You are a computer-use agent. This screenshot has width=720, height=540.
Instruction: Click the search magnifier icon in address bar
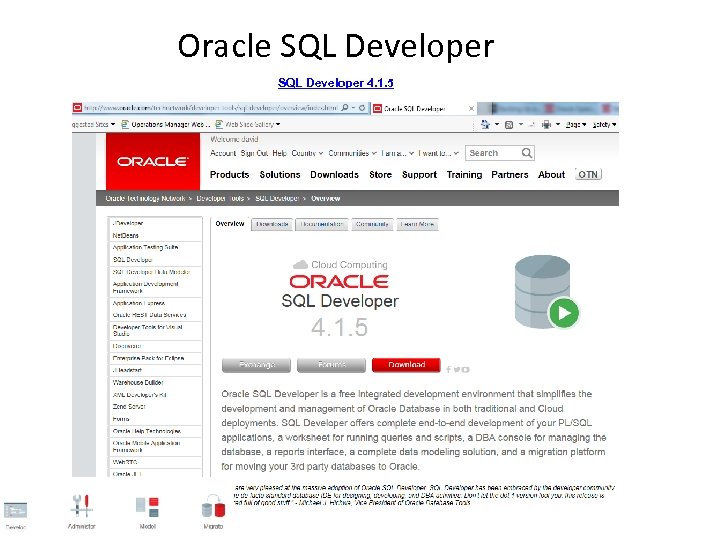(x=345, y=108)
